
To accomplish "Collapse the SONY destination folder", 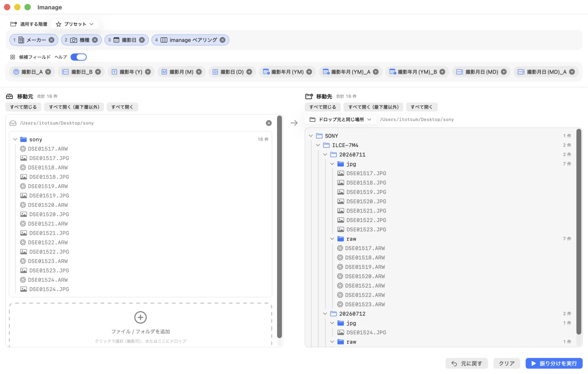I will pos(311,136).
